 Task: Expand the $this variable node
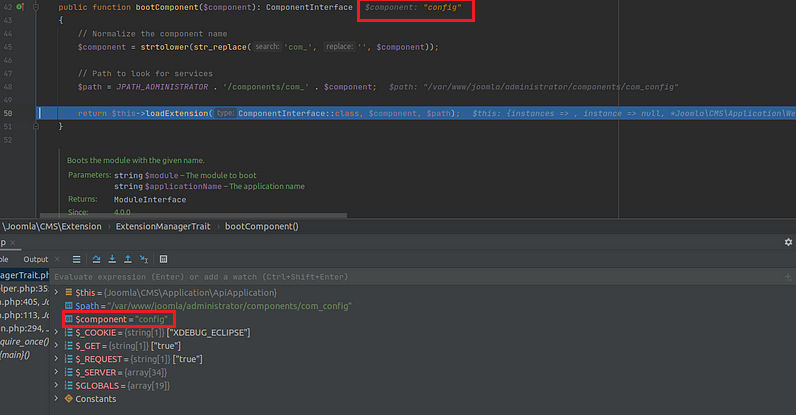click(x=56, y=292)
